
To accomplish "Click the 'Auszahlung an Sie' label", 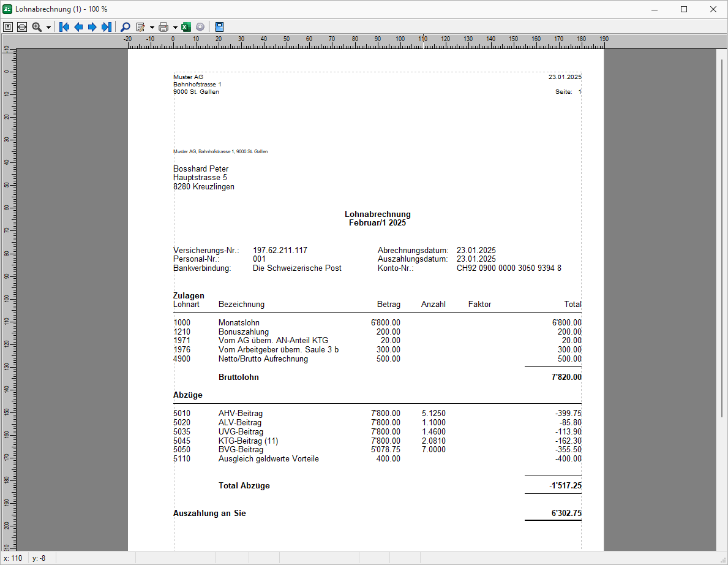I will pos(209,514).
